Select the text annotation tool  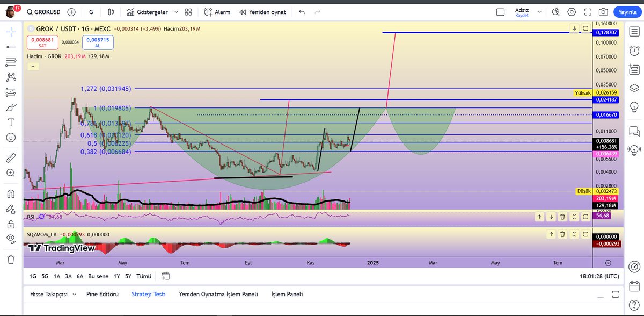tap(11, 123)
